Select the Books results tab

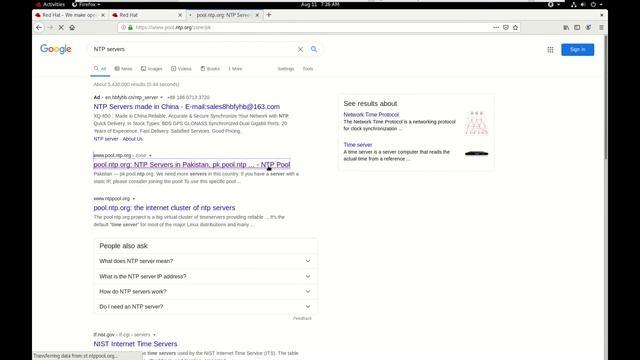click(x=210, y=69)
